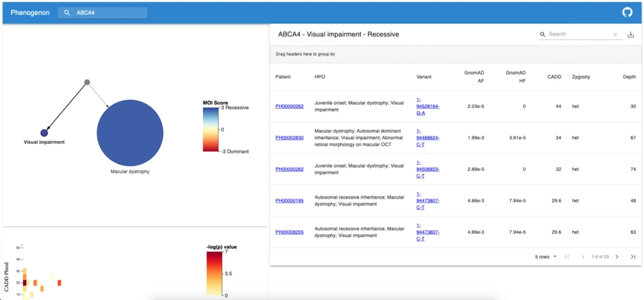Screen dimensions: 644x300
Task: Go to next page of table
Action: click(x=617, y=257)
